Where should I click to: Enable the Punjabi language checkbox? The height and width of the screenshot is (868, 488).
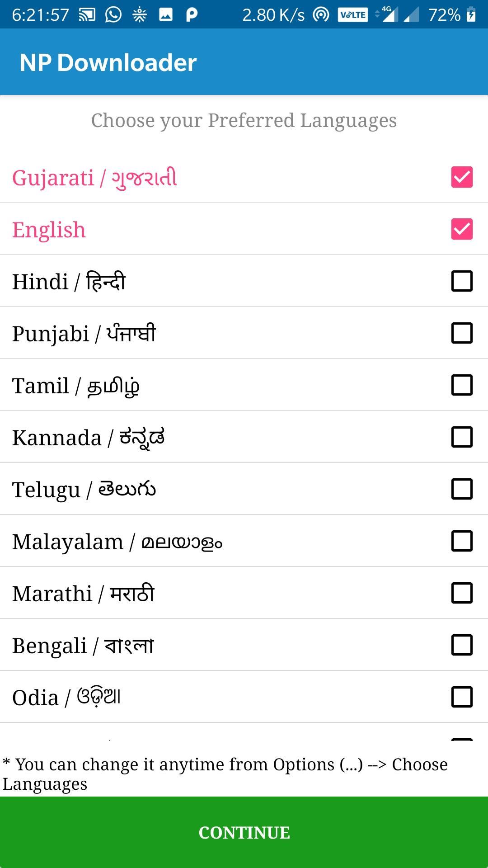click(x=462, y=333)
